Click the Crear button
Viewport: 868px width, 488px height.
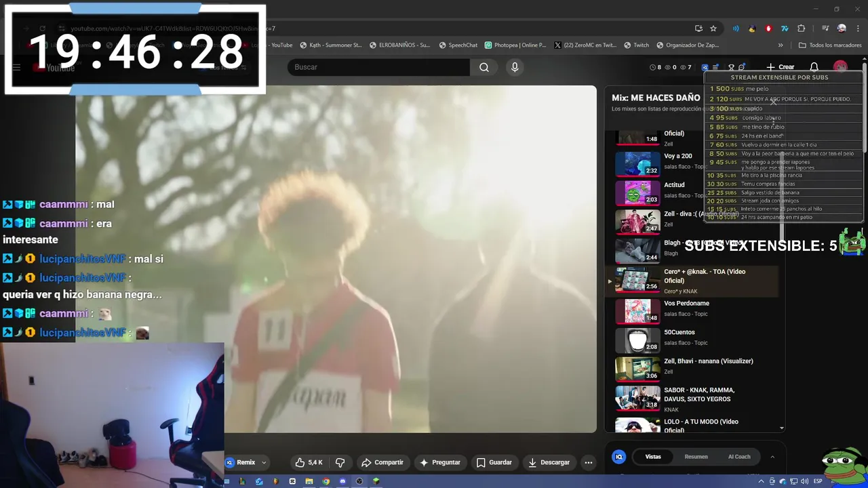tap(781, 67)
